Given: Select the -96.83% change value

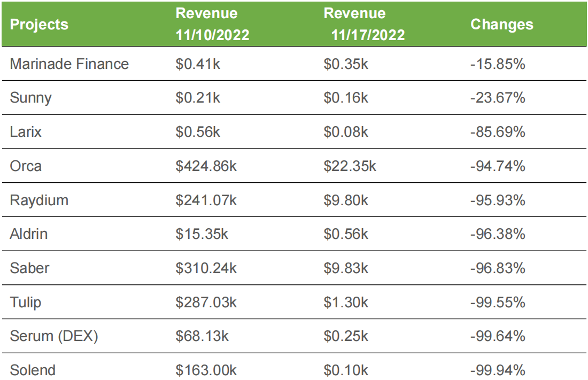Looking at the screenshot, I should (x=498, y=268).
